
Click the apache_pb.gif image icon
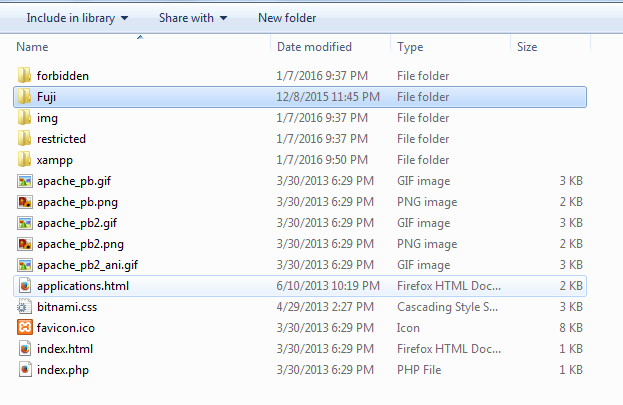(25, 181)
